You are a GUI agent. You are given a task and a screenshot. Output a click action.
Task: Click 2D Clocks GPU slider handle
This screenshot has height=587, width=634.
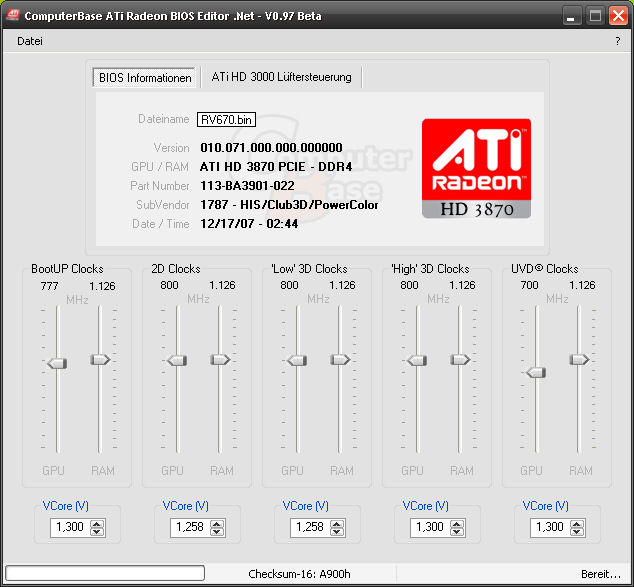pyautogui.click(x=177, y=360)
